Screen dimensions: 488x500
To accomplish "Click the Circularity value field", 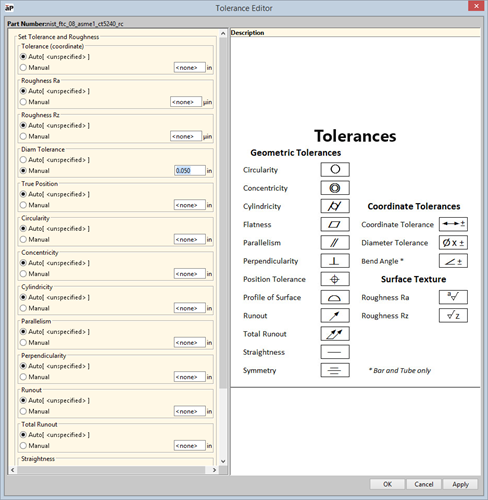I will pos(190,239).
